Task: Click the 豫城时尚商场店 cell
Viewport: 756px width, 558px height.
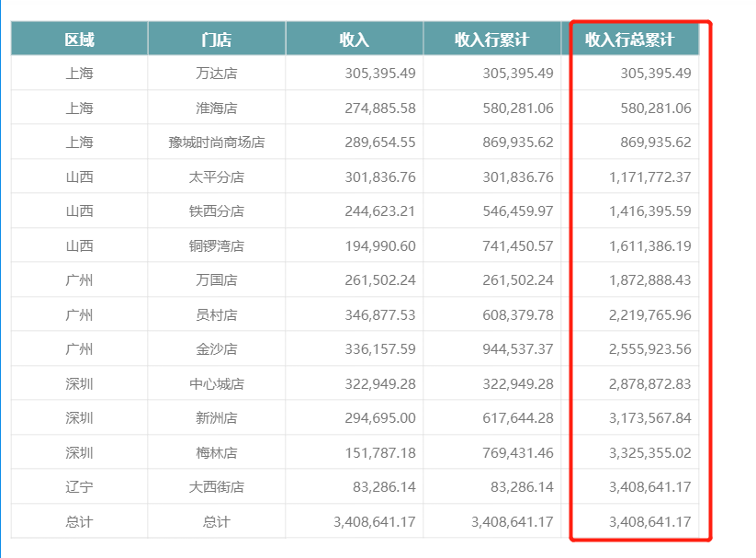Action: (x=217, y=142)
